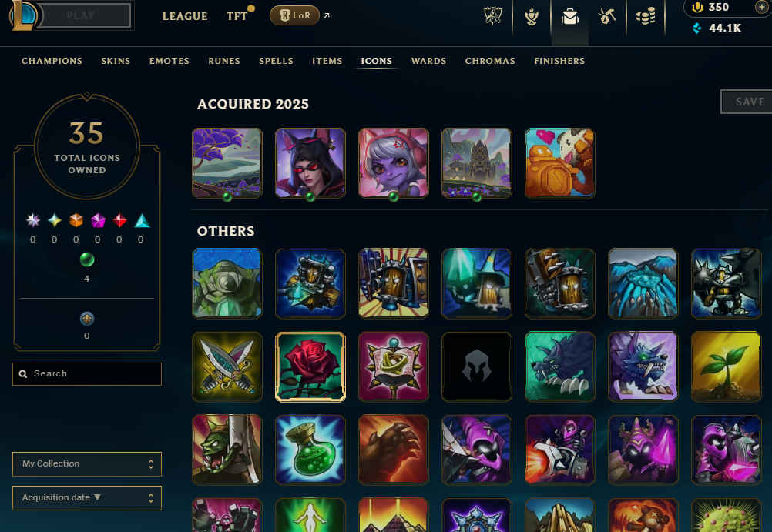Click the icon Search field
This screenshot has height=532, width=772.
coord(87,374)
